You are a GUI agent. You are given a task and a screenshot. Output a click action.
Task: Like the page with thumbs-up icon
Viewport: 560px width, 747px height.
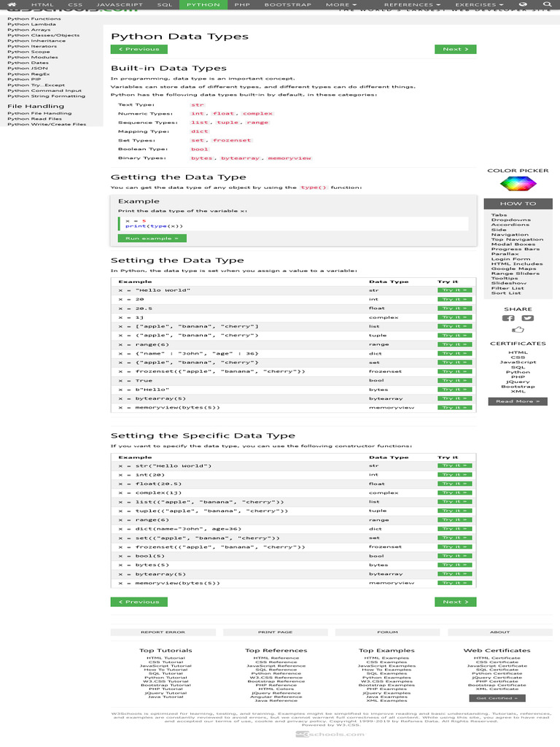[x=518, y=329]
